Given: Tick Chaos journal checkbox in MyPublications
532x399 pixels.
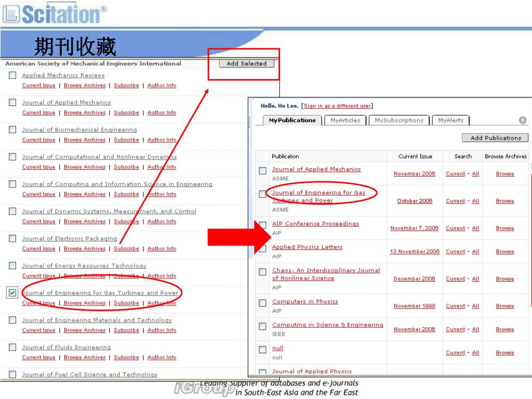Looking at the screenshot, I should (x=262, y=272).
